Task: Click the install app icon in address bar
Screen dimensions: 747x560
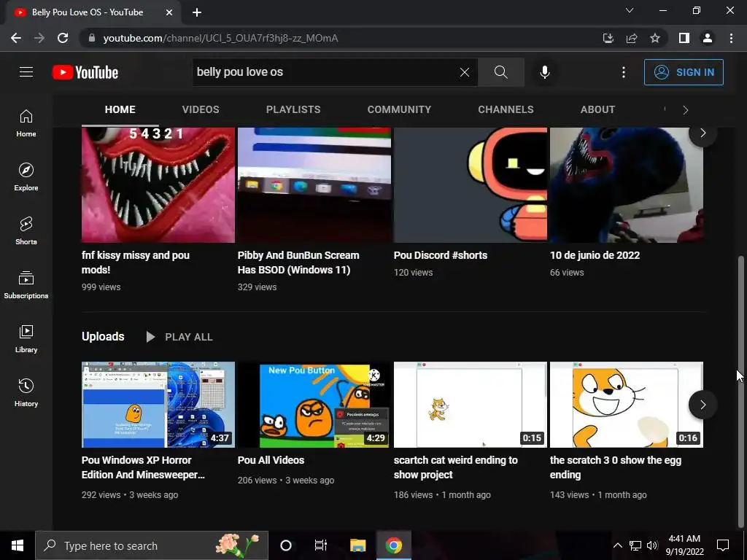Action: (608, 38)
